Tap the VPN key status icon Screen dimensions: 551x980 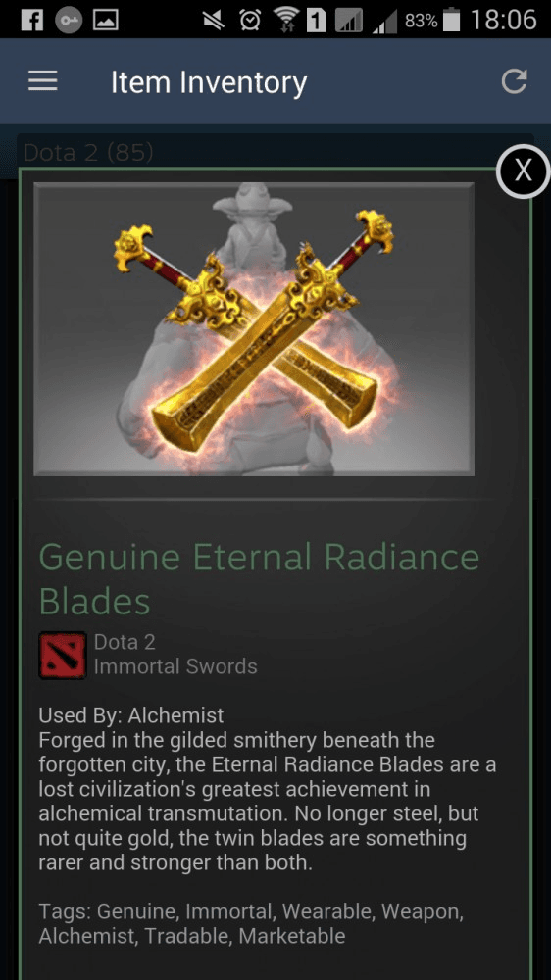(x=69, y=21)
